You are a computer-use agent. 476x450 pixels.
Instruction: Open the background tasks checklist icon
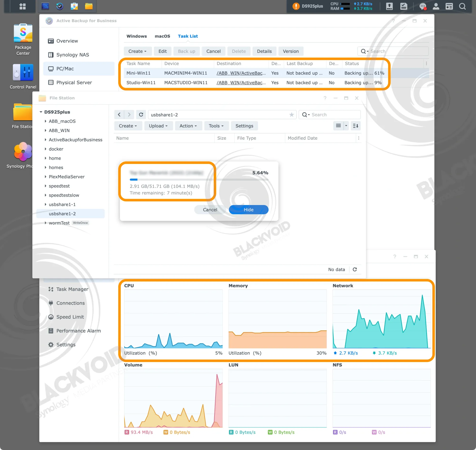(x=404, y=6)
